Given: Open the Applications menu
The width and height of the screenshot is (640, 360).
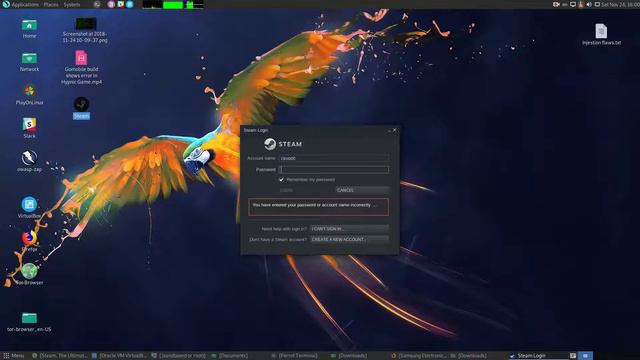Looking at the screenshot, I should point(25,4).
